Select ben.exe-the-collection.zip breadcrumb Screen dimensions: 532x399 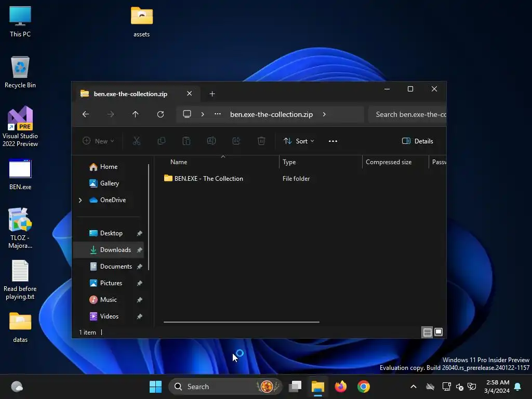(271, 114)
